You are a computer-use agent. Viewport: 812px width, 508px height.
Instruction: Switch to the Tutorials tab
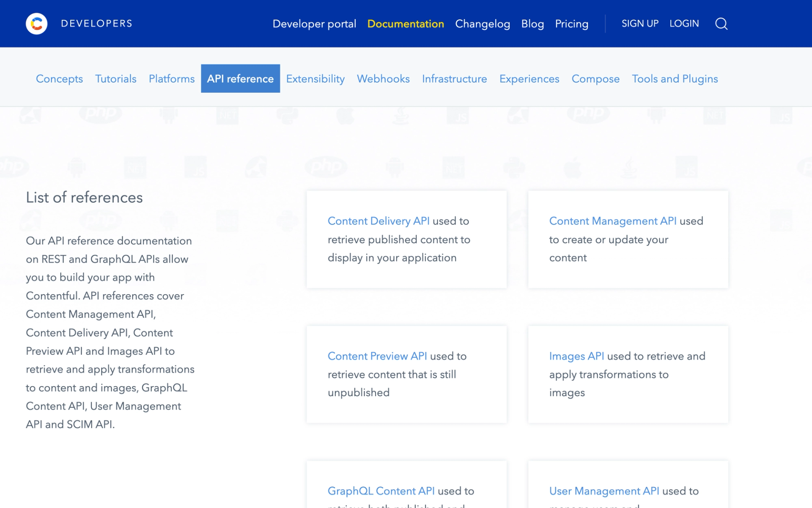click(115, 79)
